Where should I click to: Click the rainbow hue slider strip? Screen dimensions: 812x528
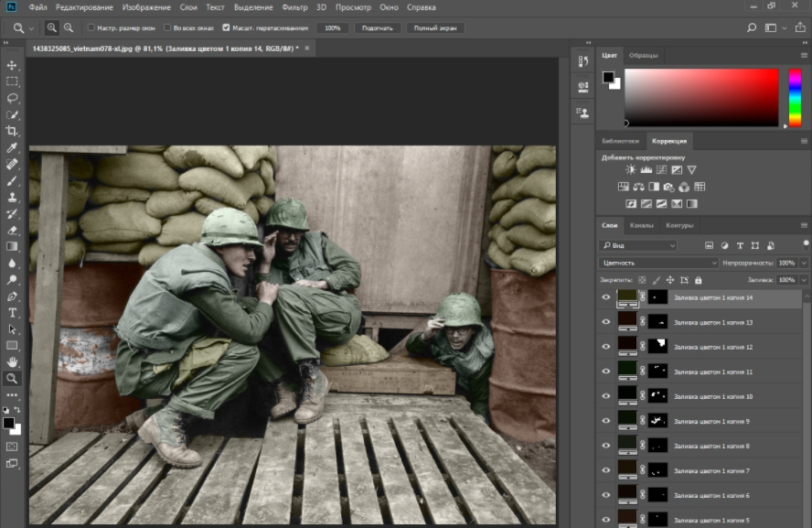pyautogui.click(x=795, y=96)
